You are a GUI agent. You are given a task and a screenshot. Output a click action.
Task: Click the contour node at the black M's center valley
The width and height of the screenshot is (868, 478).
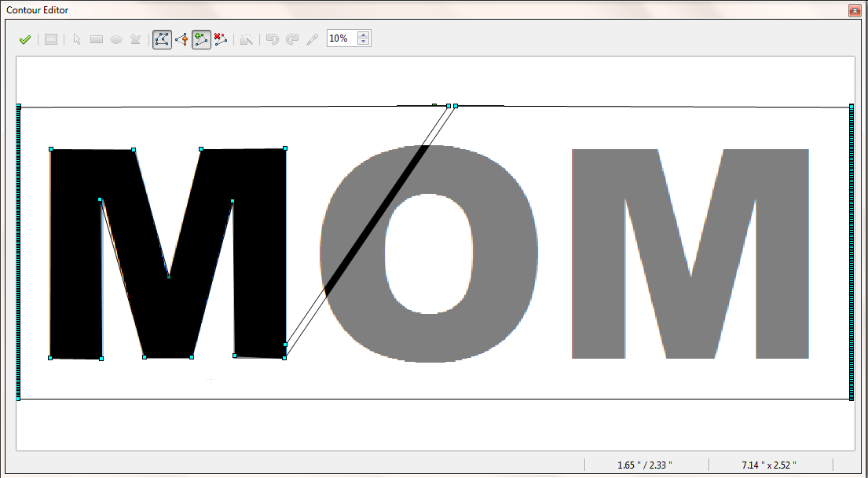(169, 276)
